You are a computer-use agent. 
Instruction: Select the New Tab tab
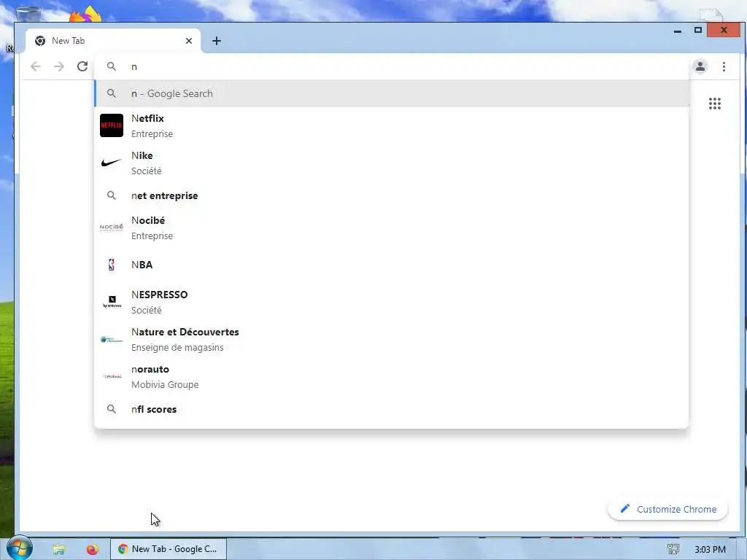(x=113, y=41)
